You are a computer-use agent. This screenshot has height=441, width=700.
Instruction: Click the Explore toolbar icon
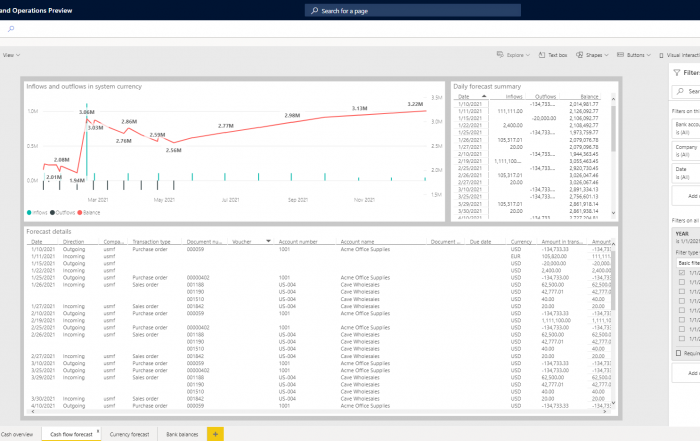coord(500,54)
